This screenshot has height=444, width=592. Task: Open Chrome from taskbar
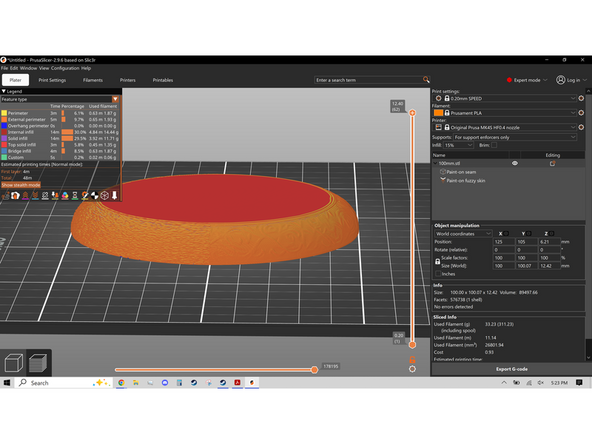(121, 382)
